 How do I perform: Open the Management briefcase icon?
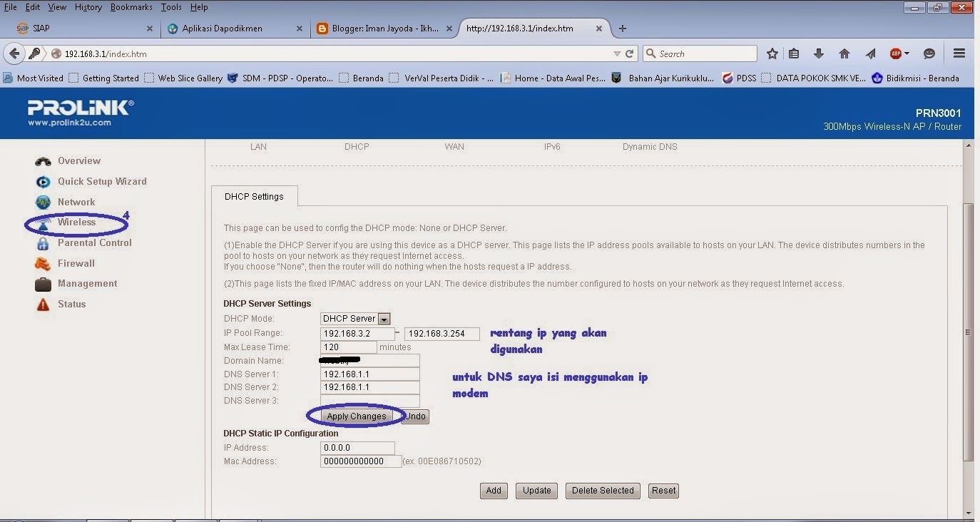[43, 283]
